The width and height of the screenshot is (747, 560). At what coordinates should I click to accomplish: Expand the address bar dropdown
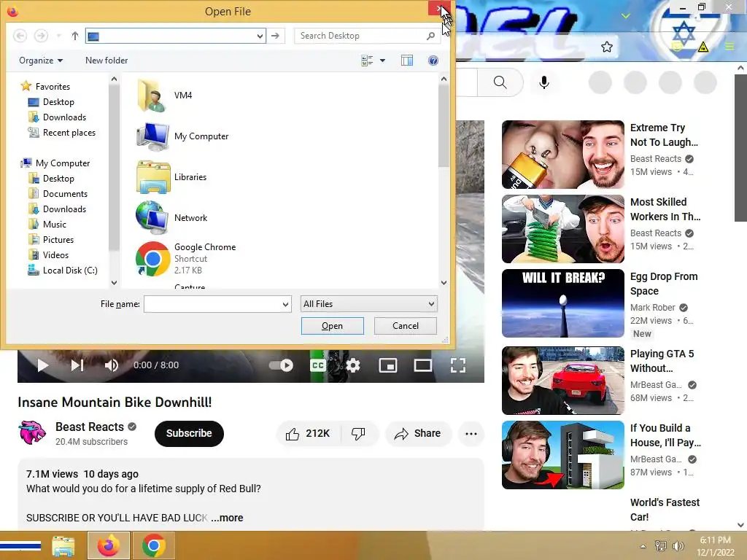[x=260, y=36]
